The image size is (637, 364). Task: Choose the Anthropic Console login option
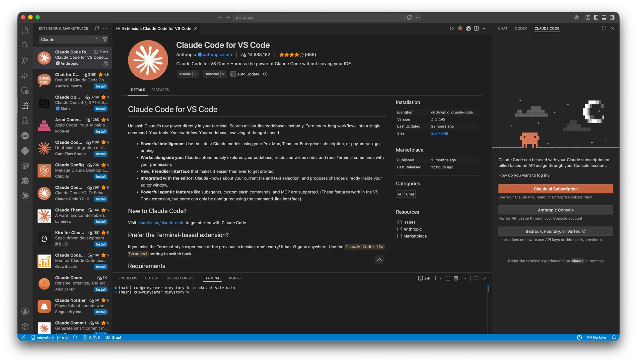pyautogui.click(x=556, y=210)
